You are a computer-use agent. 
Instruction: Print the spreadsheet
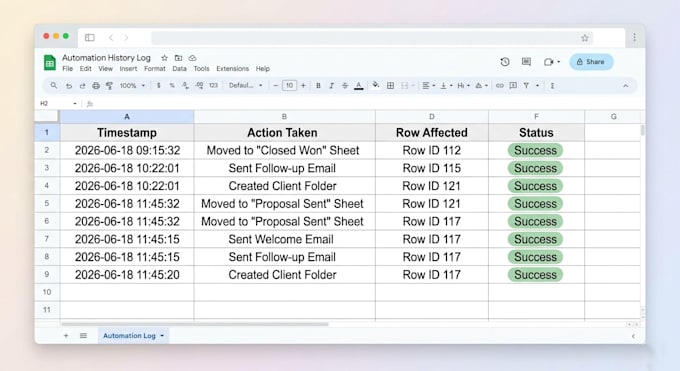click(96, 86)
